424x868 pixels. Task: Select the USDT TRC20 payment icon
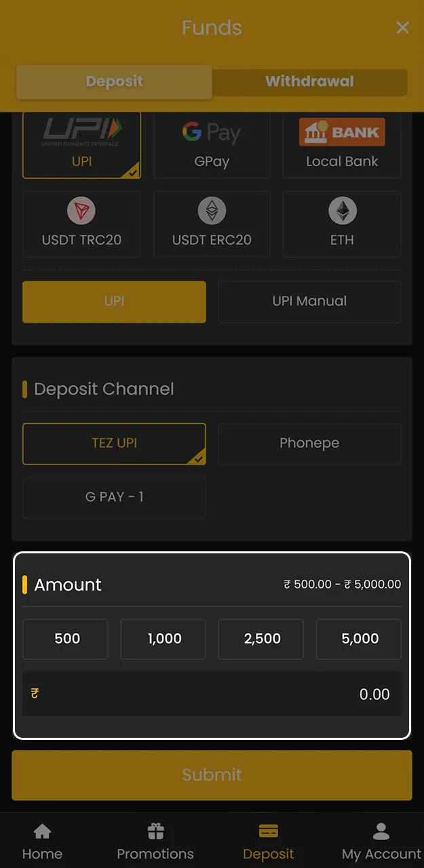(81, 222)
